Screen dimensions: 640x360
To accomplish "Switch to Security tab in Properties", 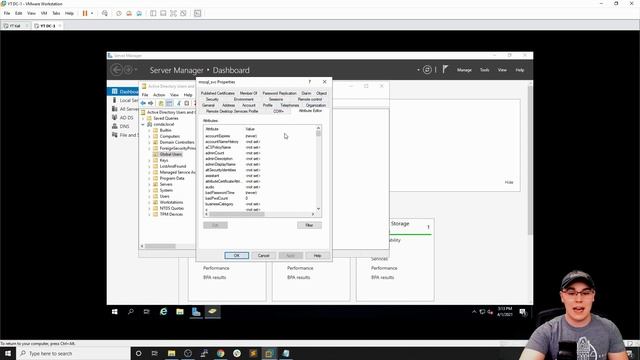I will pyautogui.click(x=212, y=99).
